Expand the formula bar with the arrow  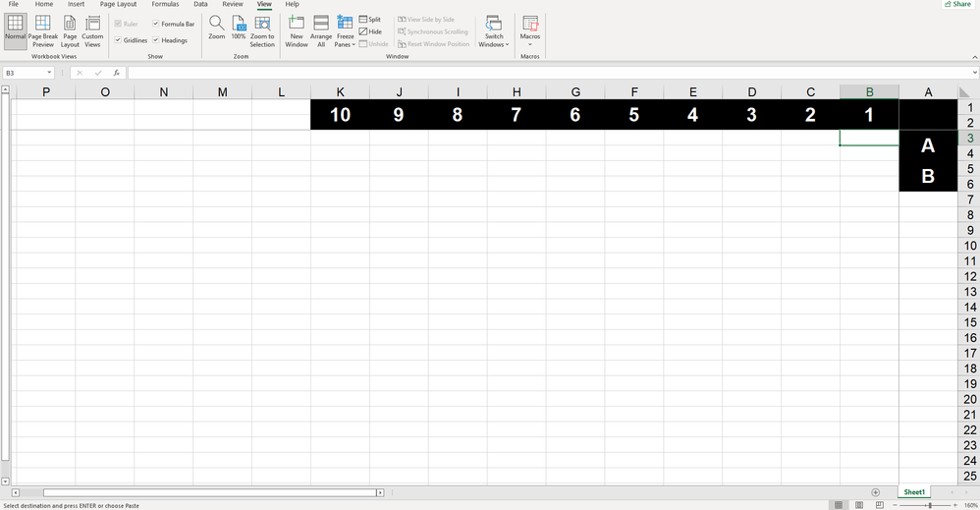point(975,73)
